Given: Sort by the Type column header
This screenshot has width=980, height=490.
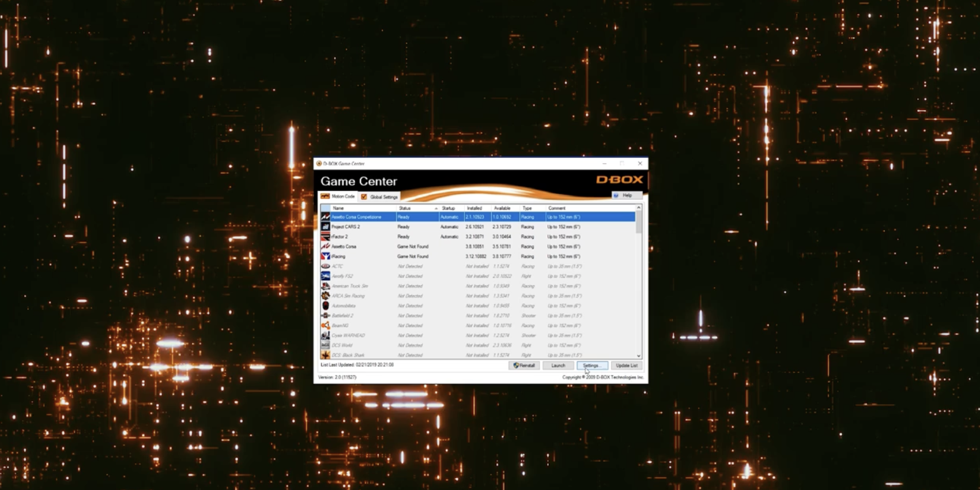Looking at the screenshot, I should coord(527,208).
